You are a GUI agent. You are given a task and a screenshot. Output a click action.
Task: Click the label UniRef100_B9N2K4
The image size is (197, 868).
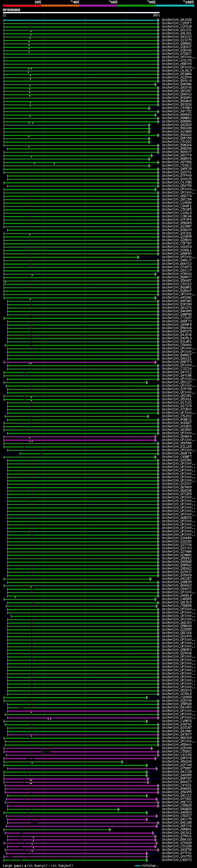click(177, 145)
